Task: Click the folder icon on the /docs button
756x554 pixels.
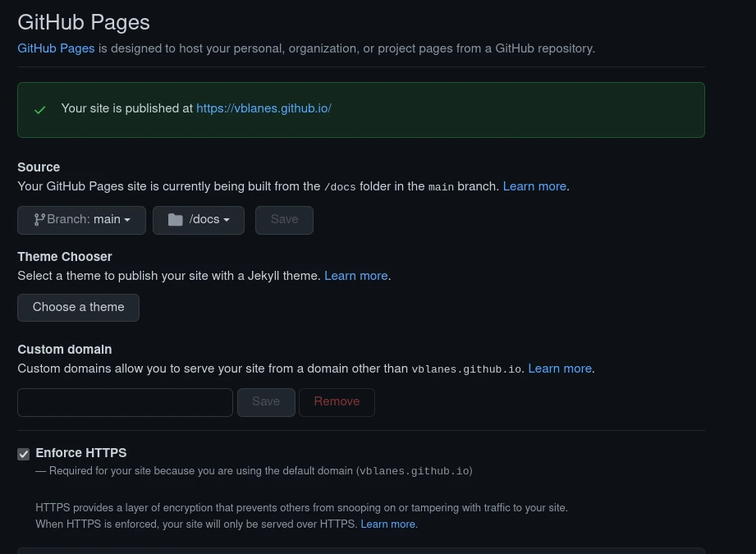Action: (x=175, y=220)
